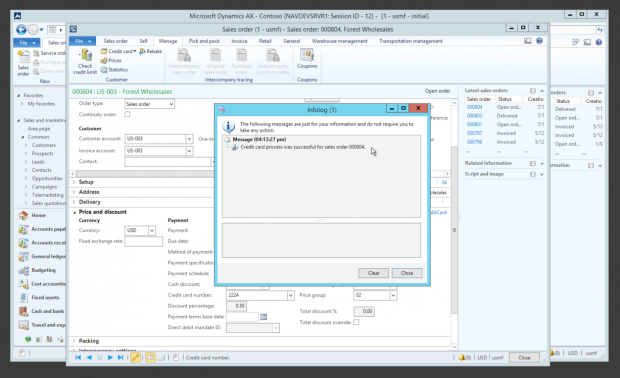Click the Rebate ribbon icon

150,51
